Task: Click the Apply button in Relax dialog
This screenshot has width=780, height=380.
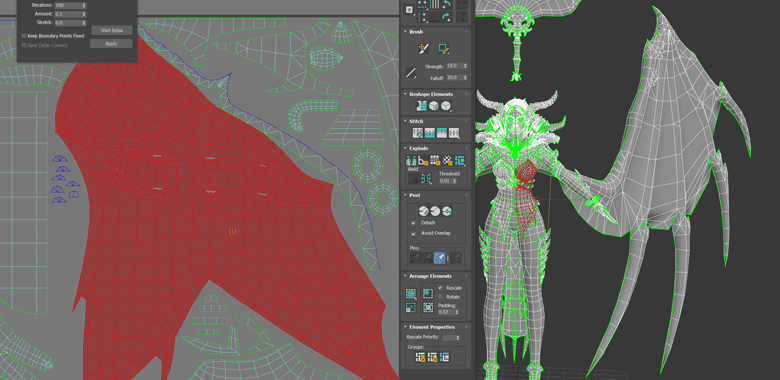Action: 111,43
